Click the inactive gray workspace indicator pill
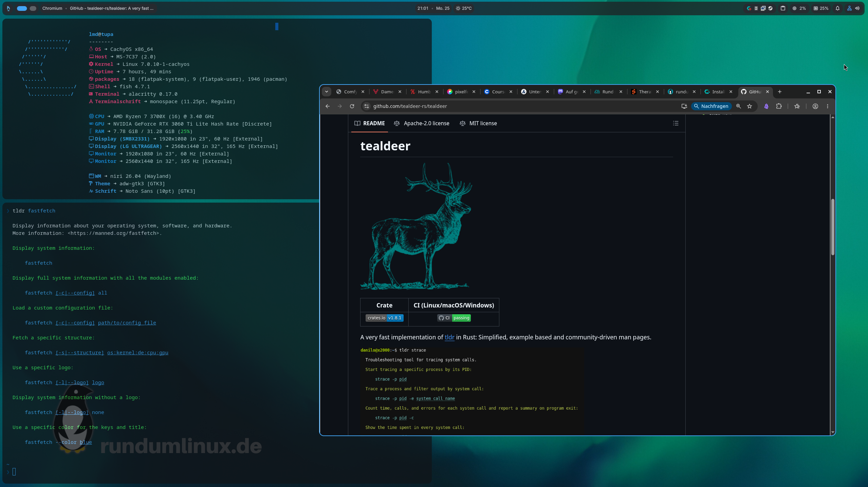The height and width of the screenshot is (487, 868). tap(33, 8)
